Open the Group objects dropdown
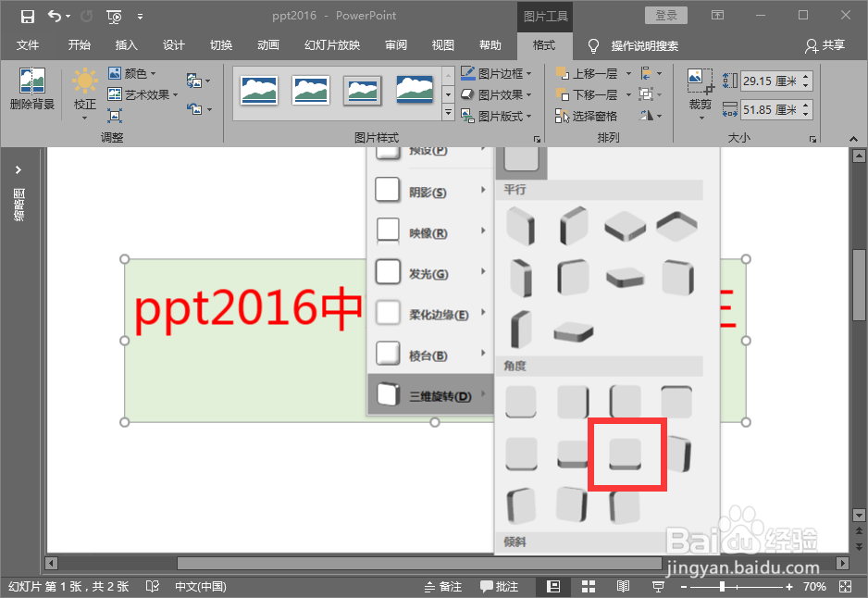868x598 pixels. 651,94
